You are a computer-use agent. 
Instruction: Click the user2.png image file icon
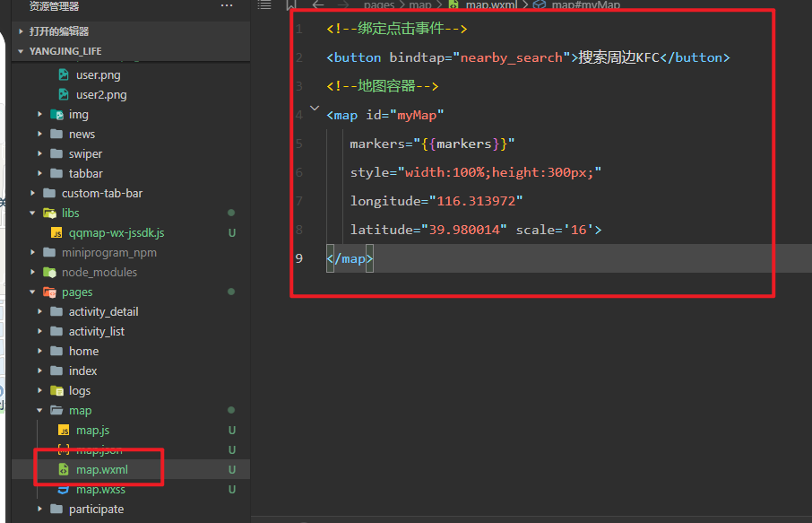[64, 94]
